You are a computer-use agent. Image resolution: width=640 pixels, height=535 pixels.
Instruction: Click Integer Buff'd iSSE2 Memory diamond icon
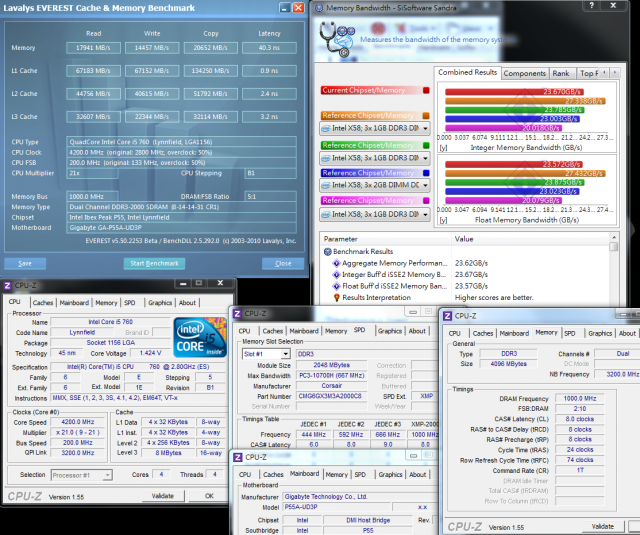(x=336, y=275)
